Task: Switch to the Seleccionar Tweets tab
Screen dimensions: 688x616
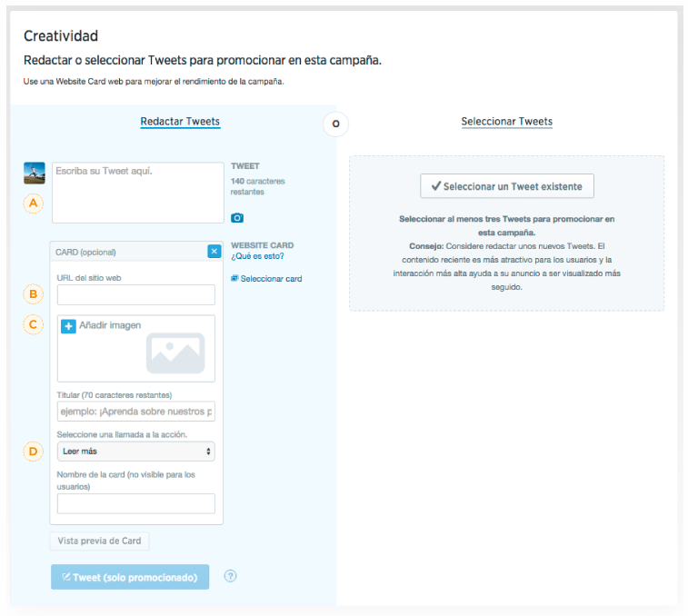Action: (x=506, y=122)
